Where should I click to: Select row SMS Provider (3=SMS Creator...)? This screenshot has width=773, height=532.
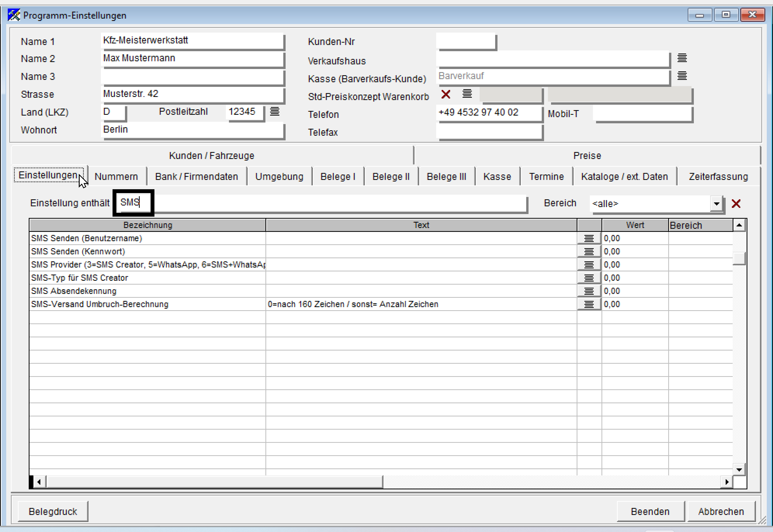click(x=381, y=265)
